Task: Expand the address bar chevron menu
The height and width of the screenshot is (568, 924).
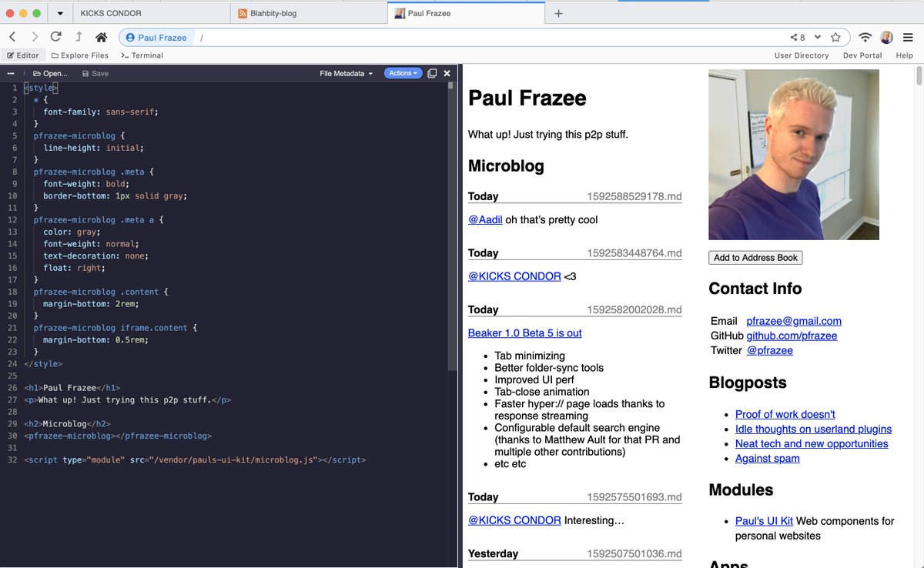Action: coord(818,37)
